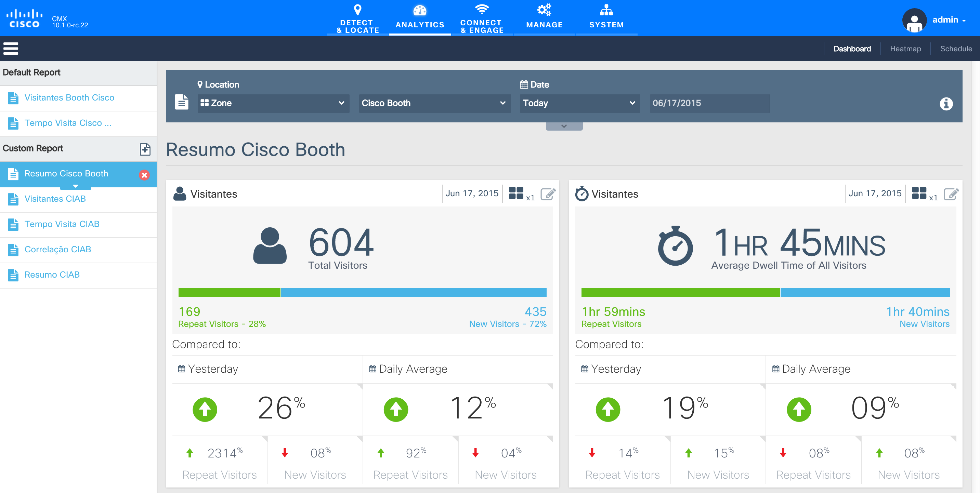Viewport: 980px width, 493px height.
Task: Click 435 New Visitors value
Action: pyautogui.click(x=535, y=312)
